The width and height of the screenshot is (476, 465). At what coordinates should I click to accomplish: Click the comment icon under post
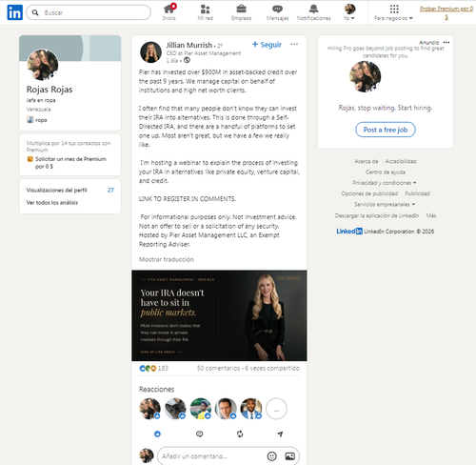tap(199, 434)
